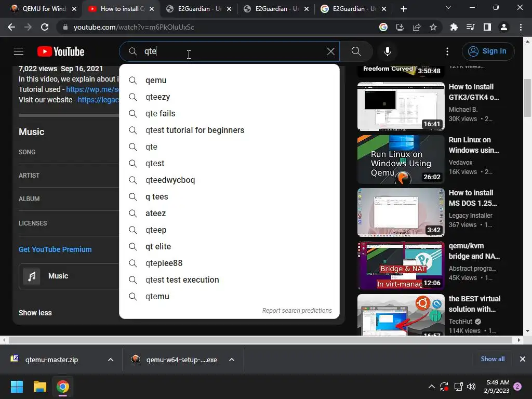Close the How to install tab
This screenshot has width=532, height=399.
(x=152, y=9)
